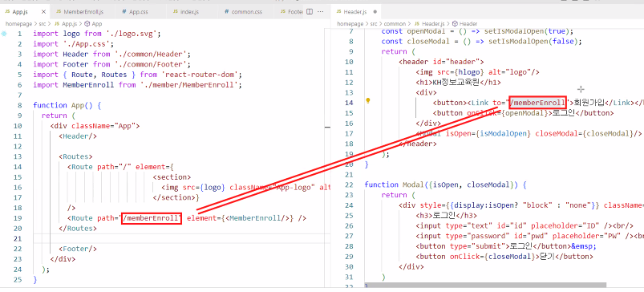Open 'src' breadcrumb in left editor
The height and width of the screenshot is (292, 644).
coord(43,24)
